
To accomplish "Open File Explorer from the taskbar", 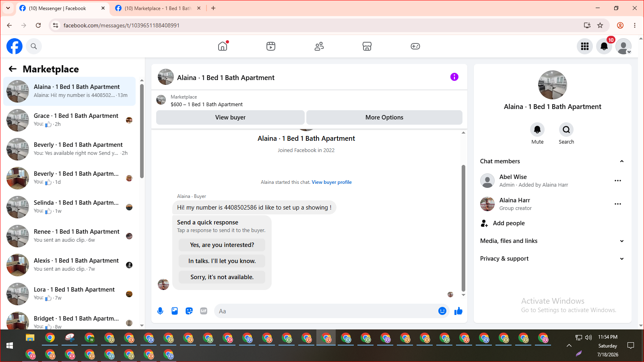I will tap(30, 337).
